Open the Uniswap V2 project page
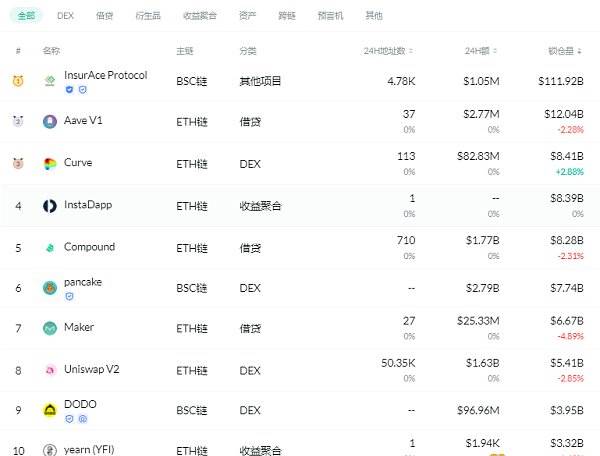 (x=92, y=369)
